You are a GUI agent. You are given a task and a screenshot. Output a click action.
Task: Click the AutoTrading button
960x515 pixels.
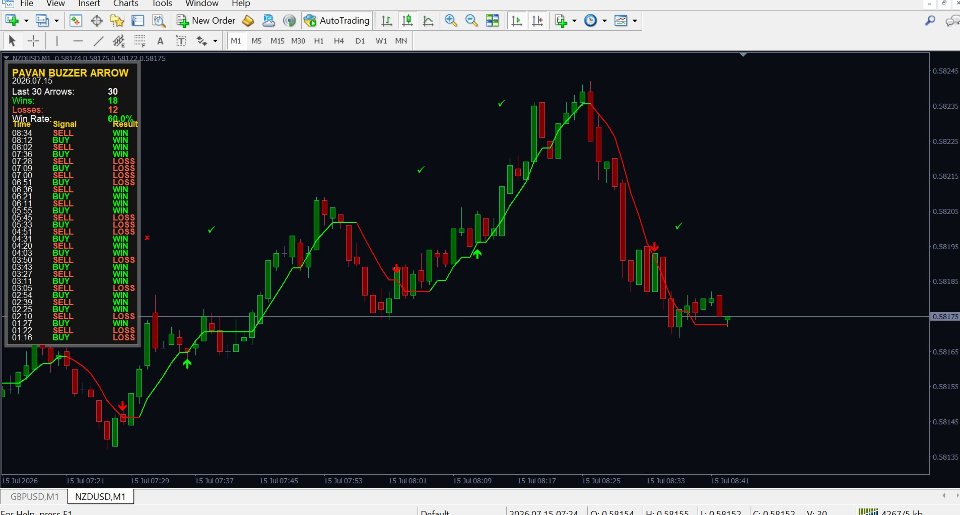(337, 20)
